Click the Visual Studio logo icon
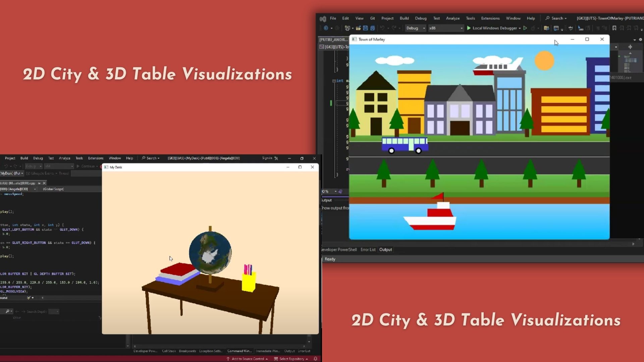This screenshot has width=644, height=362. coord(323,19)
